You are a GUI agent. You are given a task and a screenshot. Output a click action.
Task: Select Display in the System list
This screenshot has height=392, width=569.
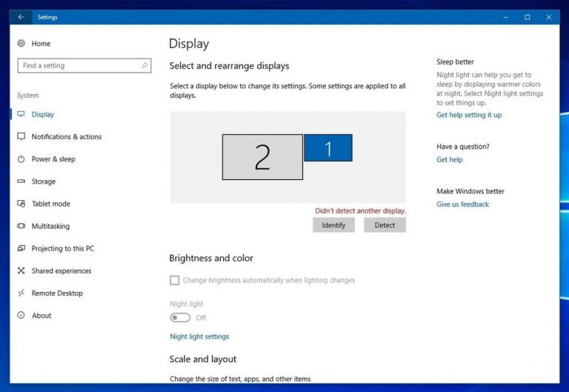tap(42, 114)
